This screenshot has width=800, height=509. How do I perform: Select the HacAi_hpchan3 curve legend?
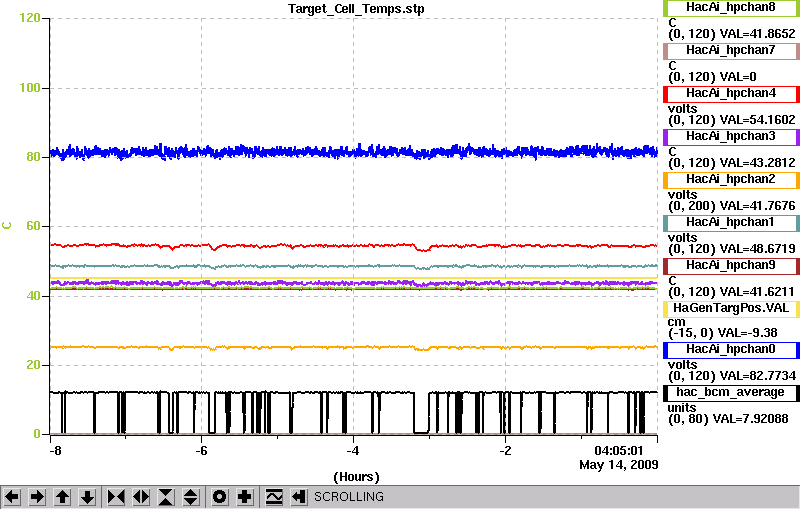tap(731, 137)
